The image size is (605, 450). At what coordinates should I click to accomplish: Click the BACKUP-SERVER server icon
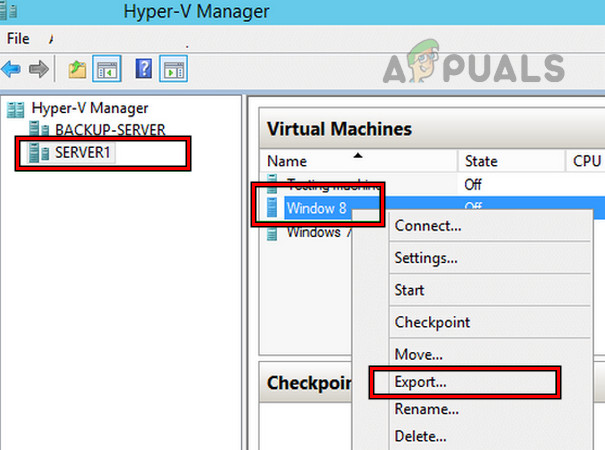coord(39,129)
